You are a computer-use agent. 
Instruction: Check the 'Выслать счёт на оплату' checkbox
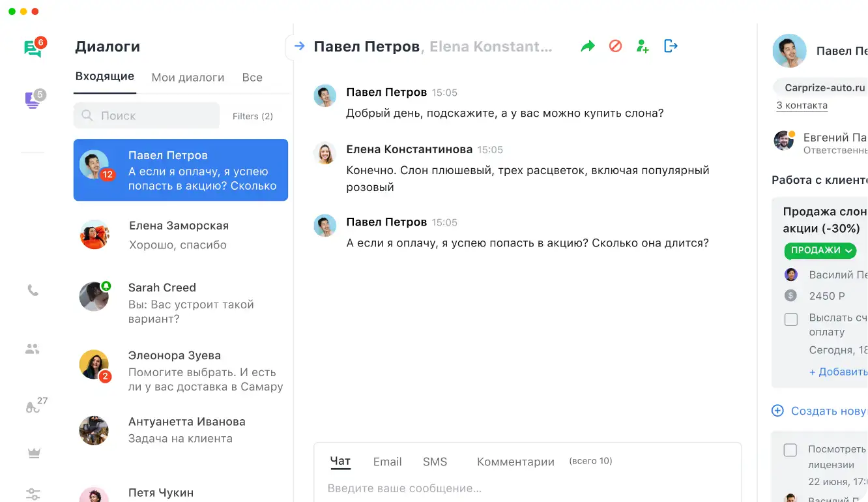coord(791,319)
